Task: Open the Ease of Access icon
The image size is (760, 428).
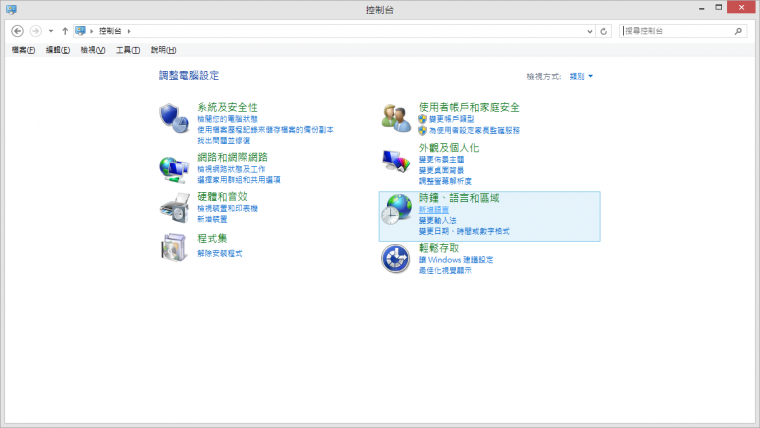Action: (x=396, y=258)
